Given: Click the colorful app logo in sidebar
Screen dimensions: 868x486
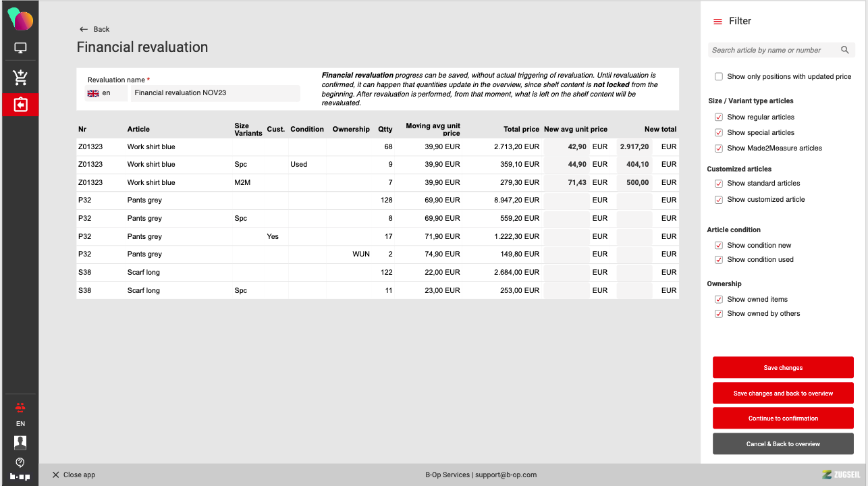Looking at the screenshot, I should coord(20,19).
